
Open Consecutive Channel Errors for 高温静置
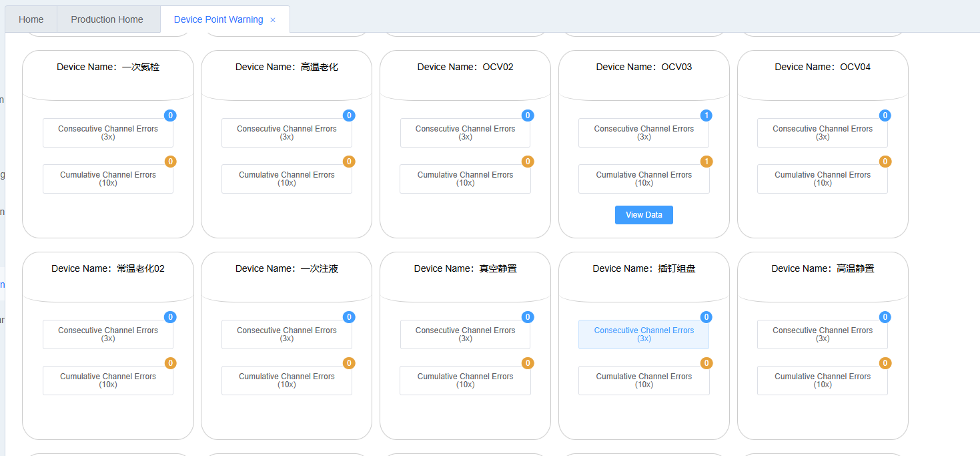coord(823,334)
